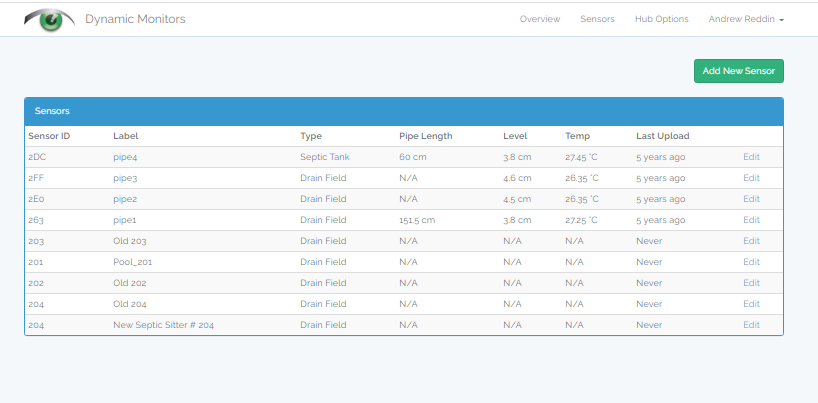Click the pipe4 label
This screenshot has width=818, height=403.
tap(125, 158)
